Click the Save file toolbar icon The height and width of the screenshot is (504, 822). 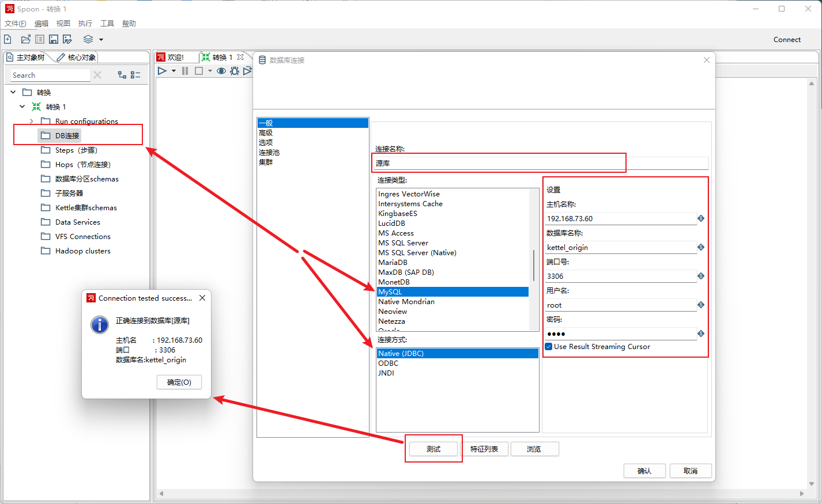(54, 39)
